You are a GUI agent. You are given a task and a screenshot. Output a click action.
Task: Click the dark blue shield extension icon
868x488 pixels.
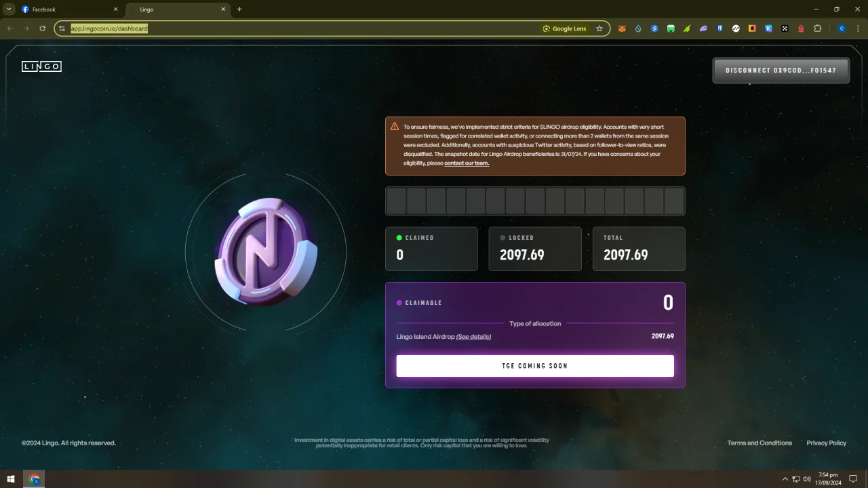pos(719,28)
